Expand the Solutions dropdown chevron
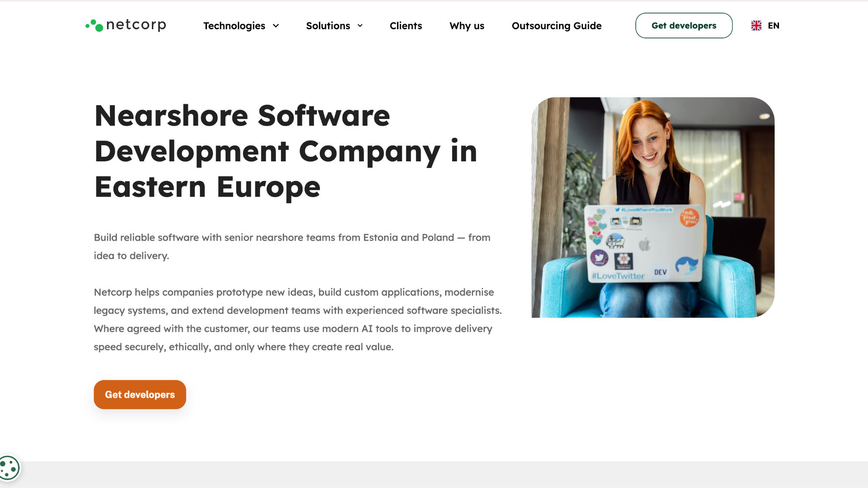The image size is (868, 488). [x=360, y=26]
